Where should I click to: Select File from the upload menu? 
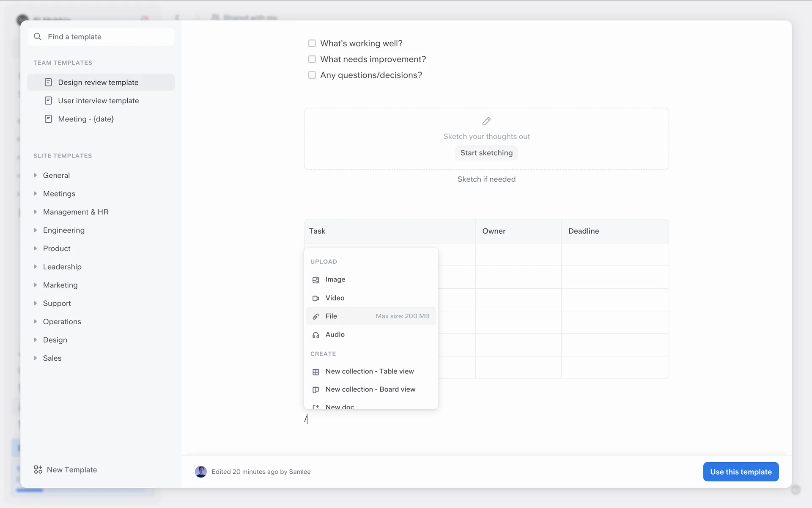pos(331,316)
